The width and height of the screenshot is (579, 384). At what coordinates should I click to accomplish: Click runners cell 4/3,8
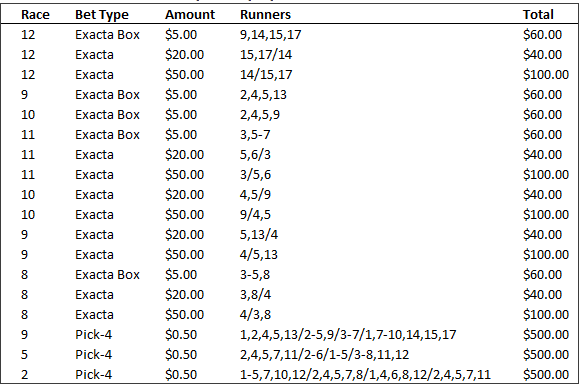pyautogui.click(x=255, y=315)
